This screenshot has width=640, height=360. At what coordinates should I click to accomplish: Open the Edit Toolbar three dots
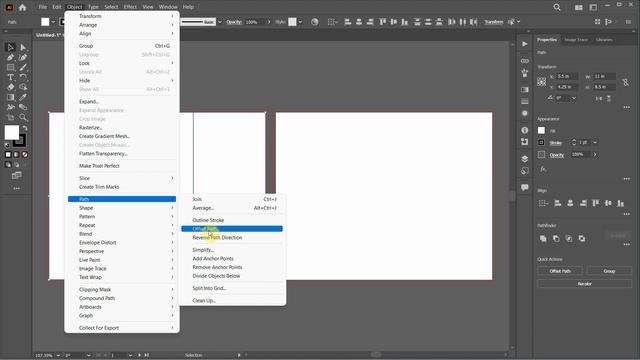tap(16, 189)
